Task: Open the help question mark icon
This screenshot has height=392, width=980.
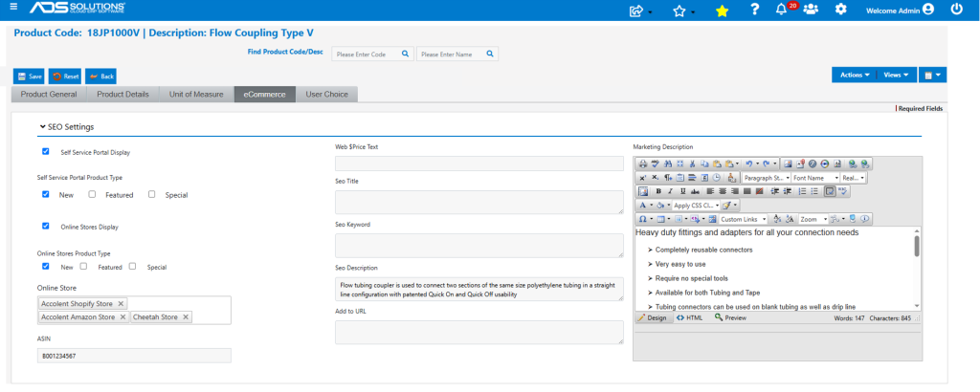Action: tap(755, 10)
